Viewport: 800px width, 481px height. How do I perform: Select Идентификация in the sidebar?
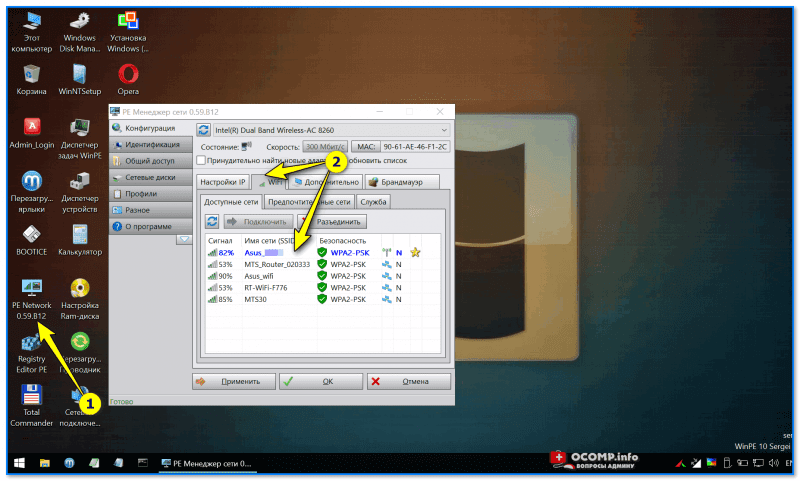point(151,144)
